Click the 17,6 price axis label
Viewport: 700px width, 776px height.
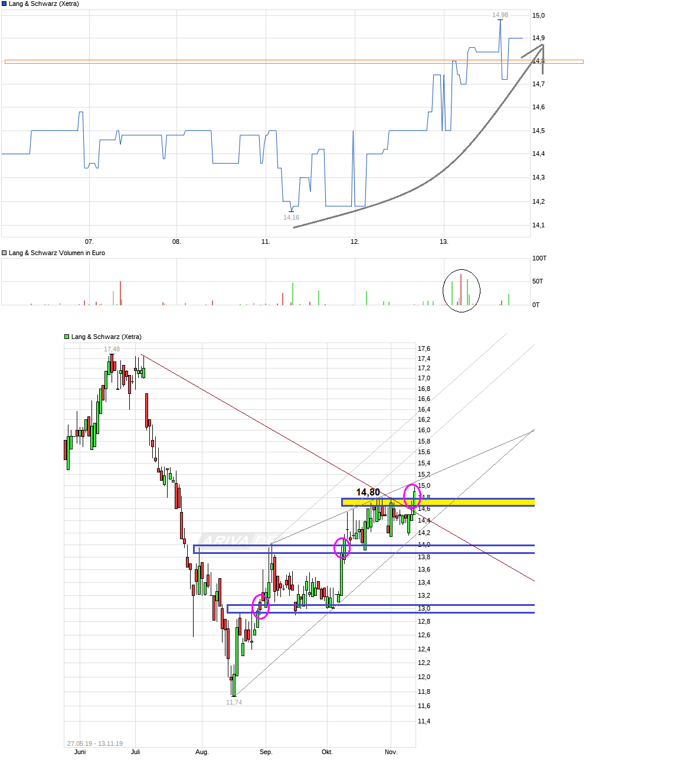pyautogui.click(x=424, y=348)
